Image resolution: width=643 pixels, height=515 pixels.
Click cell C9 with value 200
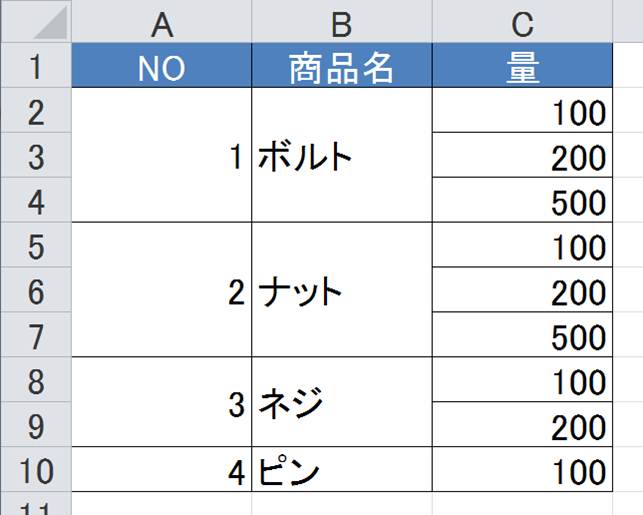coord(522,424)
